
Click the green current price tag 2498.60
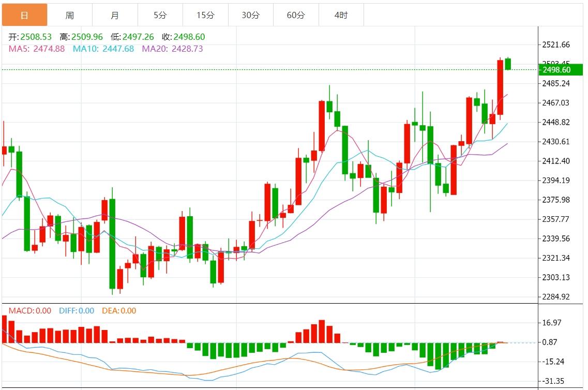pos(555,70)
